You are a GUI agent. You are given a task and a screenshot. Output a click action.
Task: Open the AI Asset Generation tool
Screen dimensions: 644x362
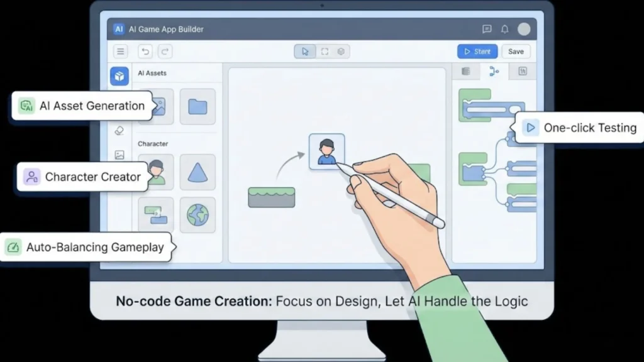(x=80, y=106)
